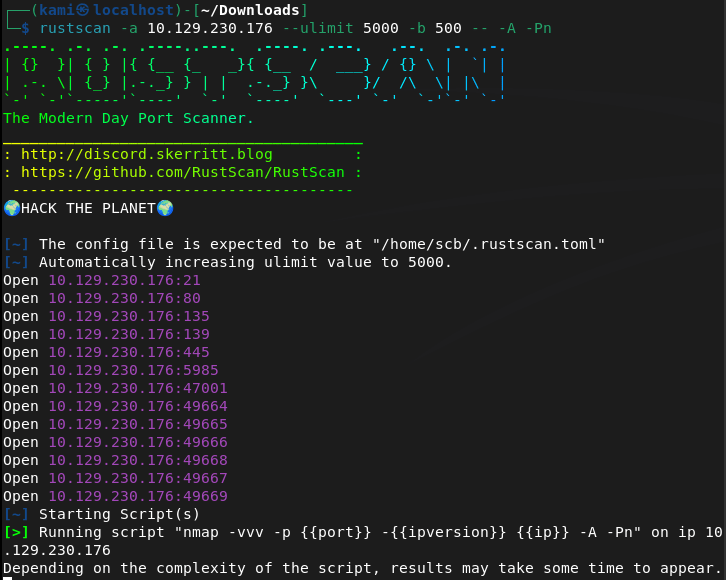
Task: Click the [>] marker before Running script
Action: point(16,532)
